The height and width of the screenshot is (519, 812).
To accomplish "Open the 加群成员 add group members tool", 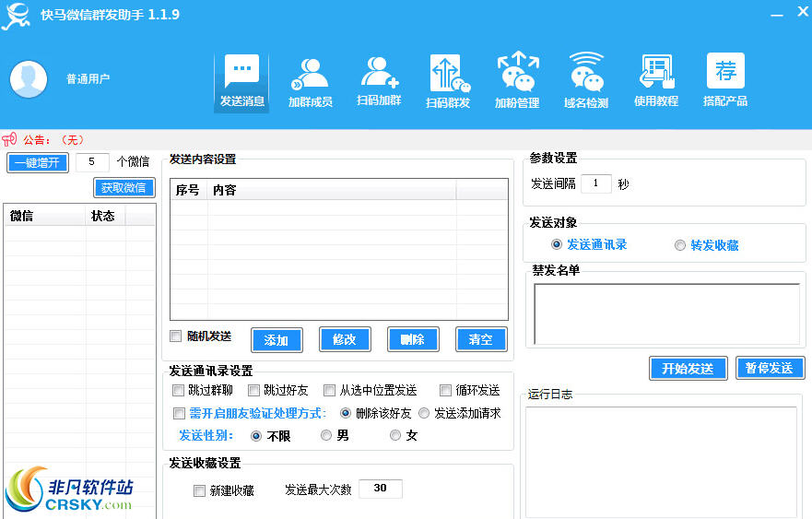I will tap(311, 82).
